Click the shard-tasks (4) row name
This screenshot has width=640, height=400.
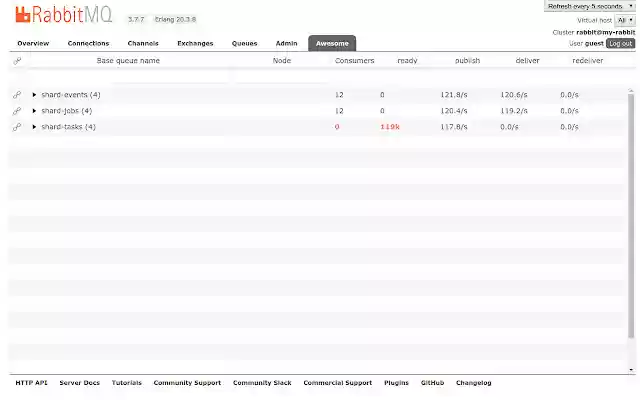68,127
